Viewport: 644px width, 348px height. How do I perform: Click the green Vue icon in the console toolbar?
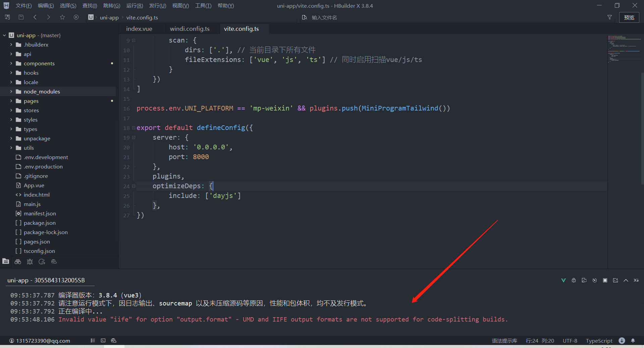(x=563, y=280)
